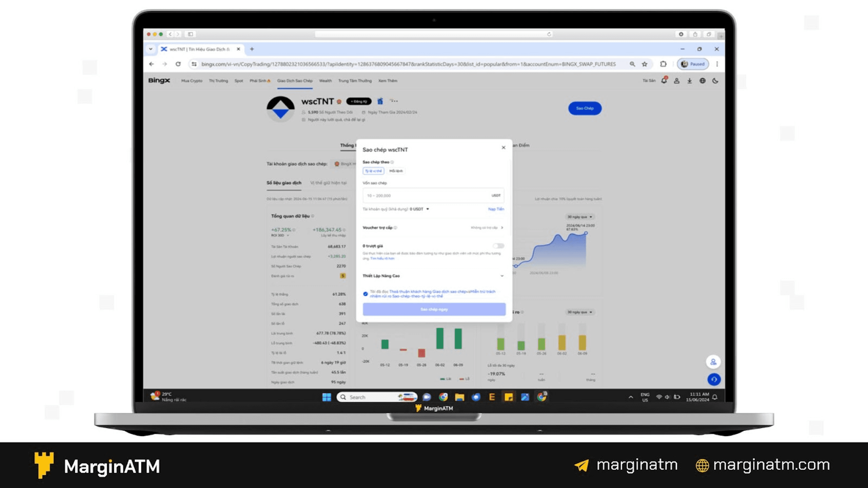Open the user account profile icon

click(x=677, y=81)
